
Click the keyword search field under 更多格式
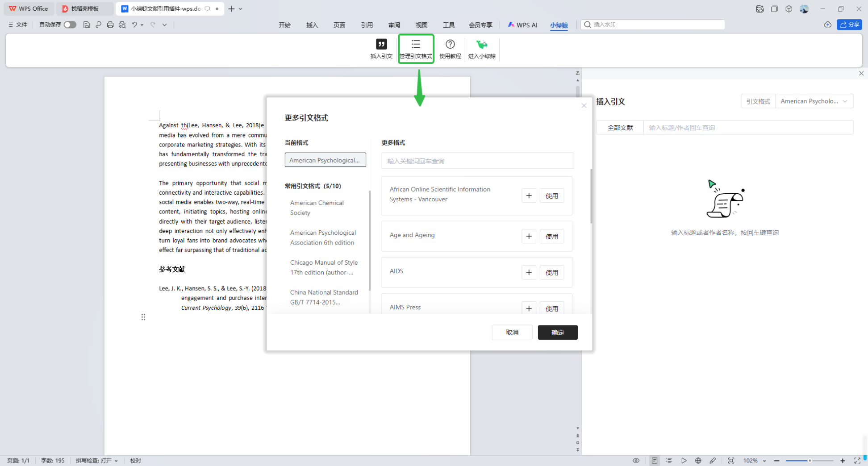point(477,161)
